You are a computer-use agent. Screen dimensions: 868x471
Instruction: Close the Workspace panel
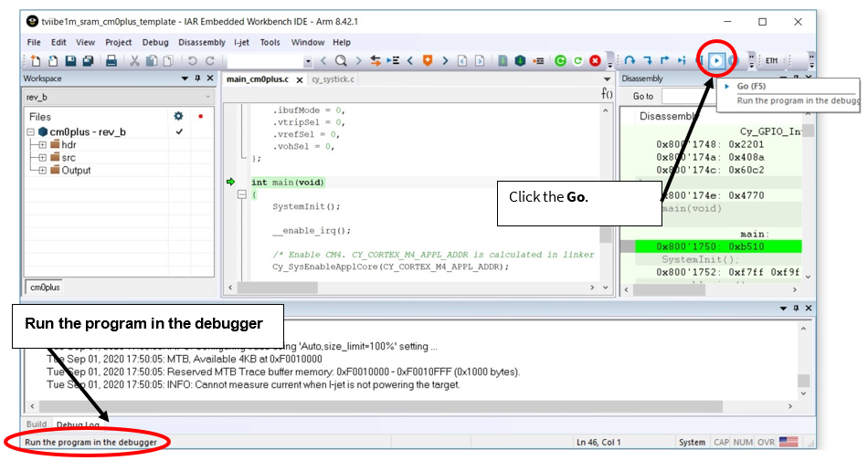tap(210, 78)
